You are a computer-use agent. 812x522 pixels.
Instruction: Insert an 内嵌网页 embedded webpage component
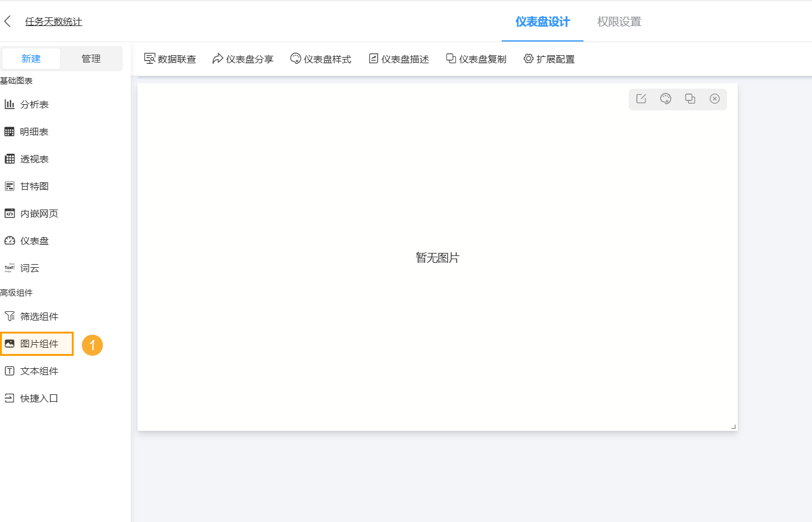coord(40,213)
